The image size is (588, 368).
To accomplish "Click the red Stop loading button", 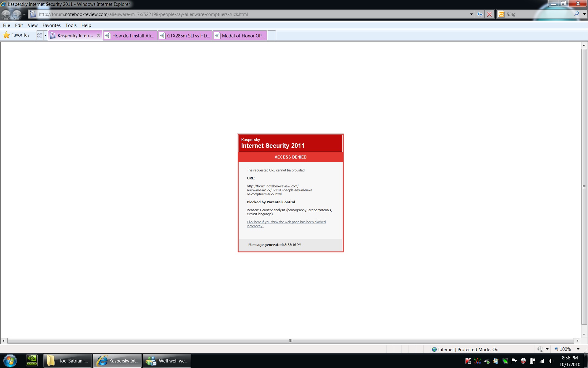I will pyautogui.click(x=489, y=14).
